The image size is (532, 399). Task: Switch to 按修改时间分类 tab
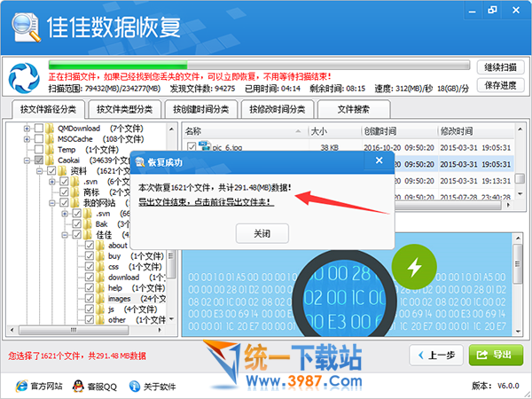point(278,109)
